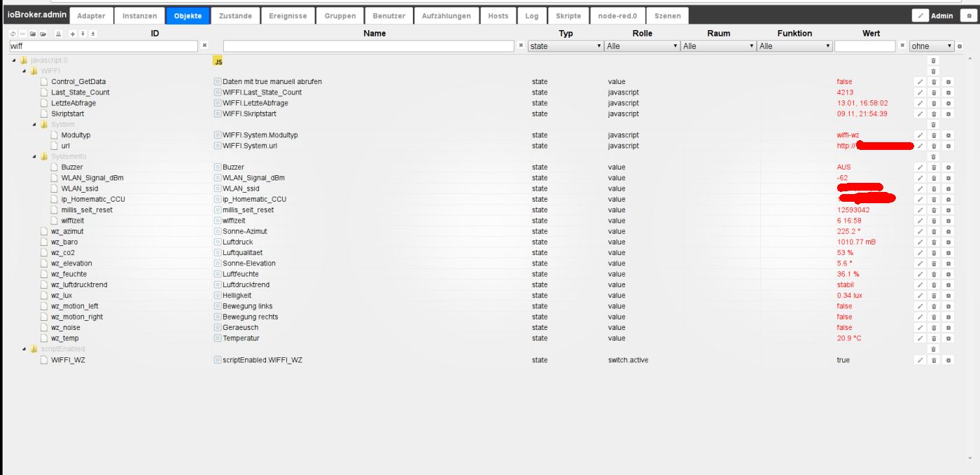The width and height of the screenshot is (980, 475).
Task: Click the refresh objects tree icon
Action: (13, 34)
